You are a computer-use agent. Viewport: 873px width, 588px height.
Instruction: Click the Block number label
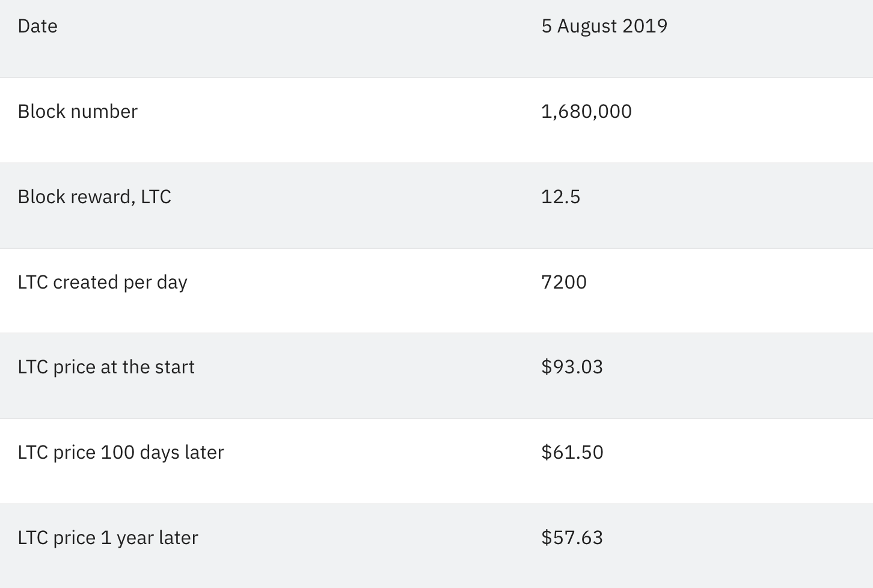(x=78, y=112)
